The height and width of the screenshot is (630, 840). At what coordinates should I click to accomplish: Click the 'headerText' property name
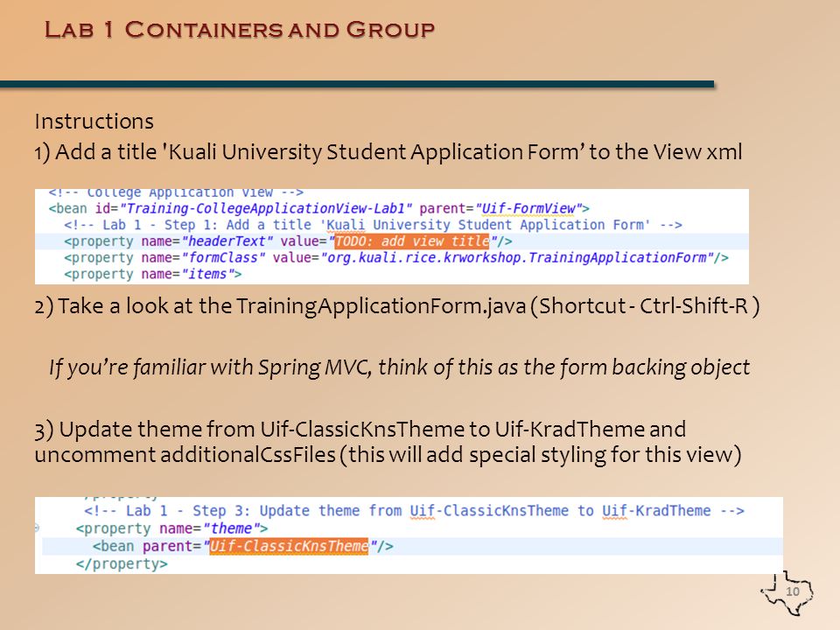point(227,241)
